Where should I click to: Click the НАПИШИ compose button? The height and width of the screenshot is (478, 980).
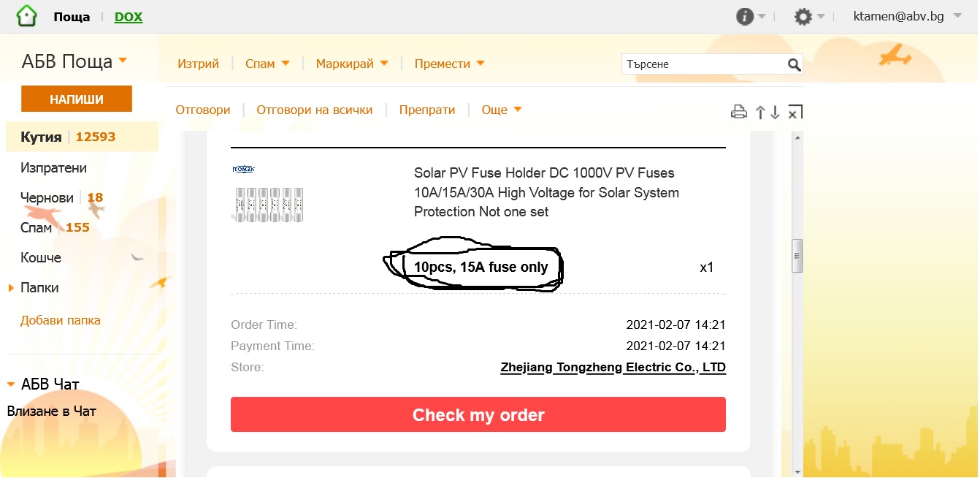(77, 99)
